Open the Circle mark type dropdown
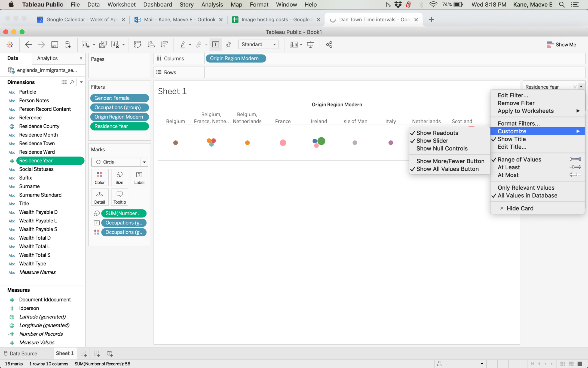 (120, 162)
